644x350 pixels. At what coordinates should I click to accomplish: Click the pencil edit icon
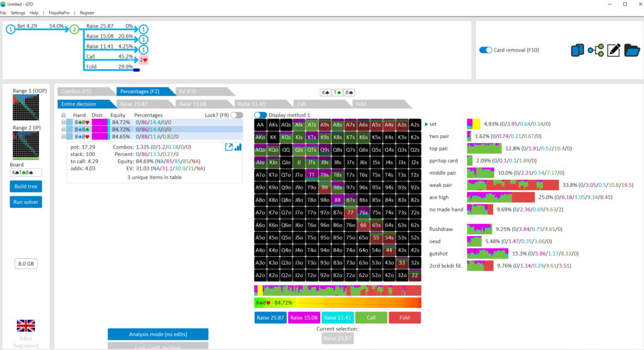pos(614,50)
